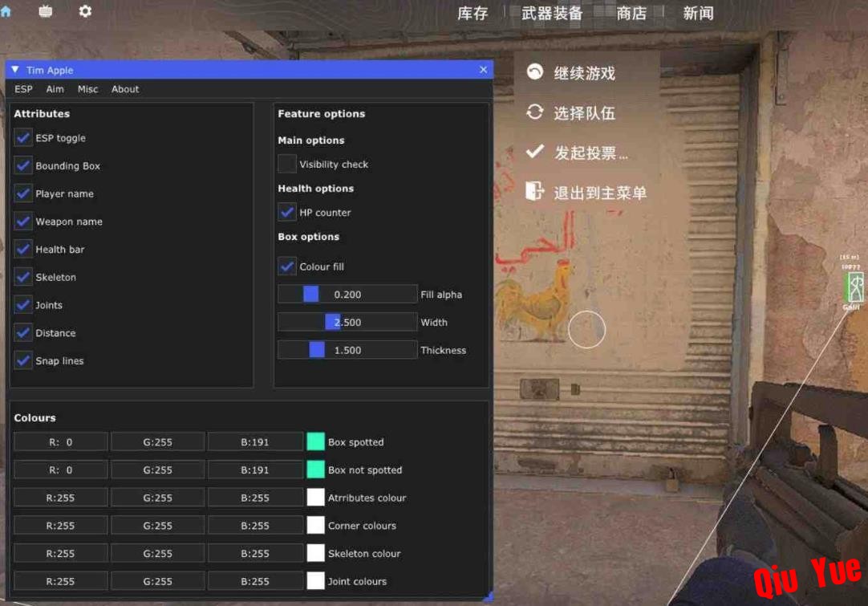Open the Corner colours swatch
This screenshot has width=868, height=606.
[315, 525]
